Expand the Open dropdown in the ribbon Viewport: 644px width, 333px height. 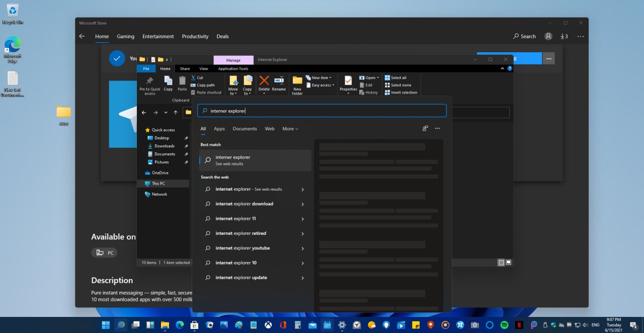369,77
